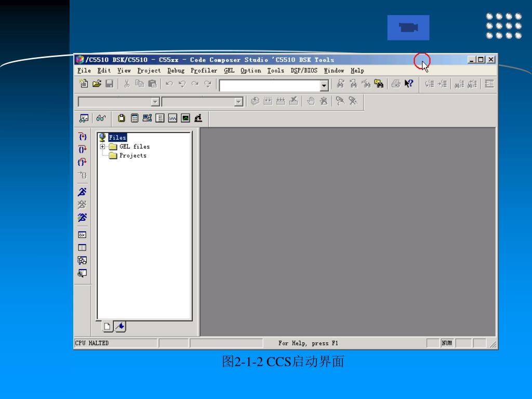The height and width of the screenshot is (399, 532).
Task: Click the 0x register view sidebar icon
Action: [82, 235]
